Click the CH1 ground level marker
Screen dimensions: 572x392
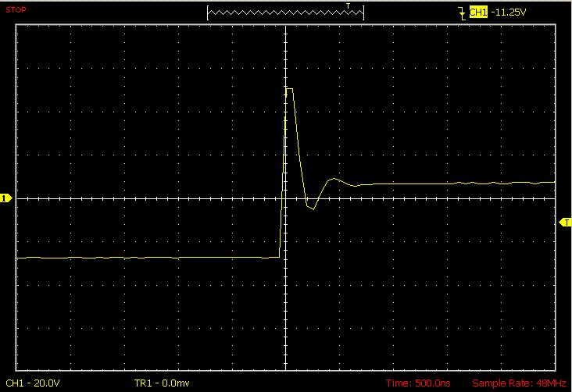6,198
